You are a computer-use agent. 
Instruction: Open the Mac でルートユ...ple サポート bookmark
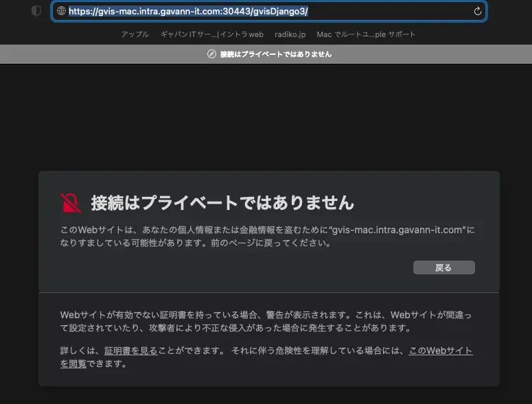point(365,34)
